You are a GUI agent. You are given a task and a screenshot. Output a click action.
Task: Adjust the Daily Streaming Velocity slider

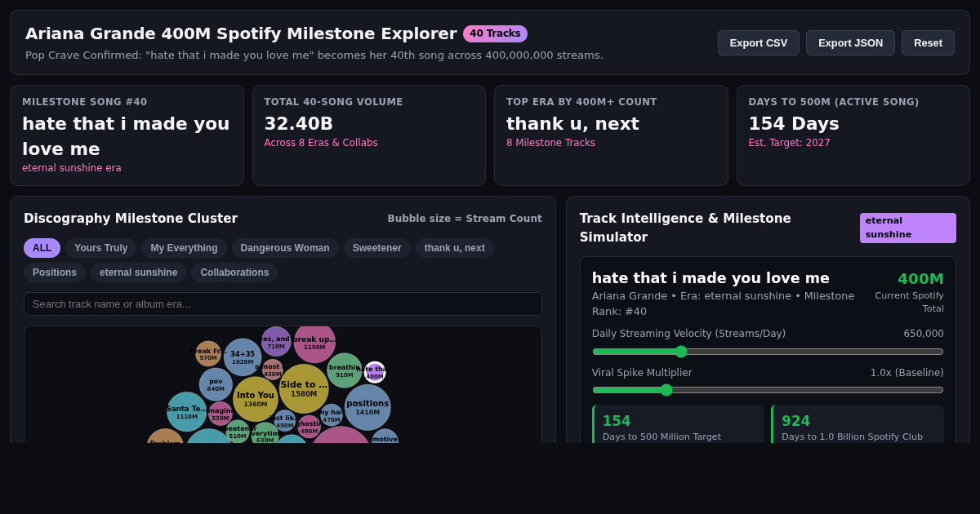(x=768, y=352)
